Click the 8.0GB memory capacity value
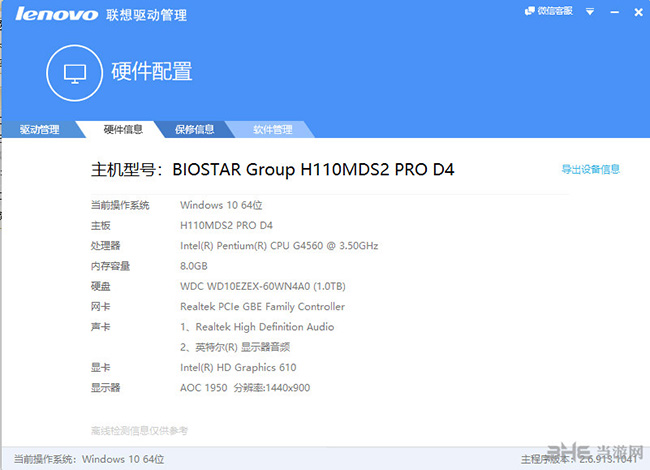 click(x=194, y=266)
